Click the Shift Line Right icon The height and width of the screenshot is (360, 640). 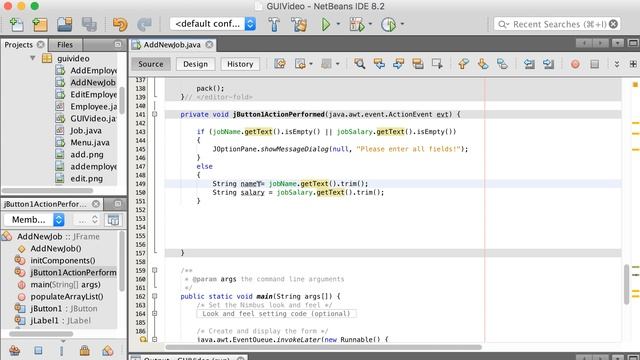pos(549,64)
